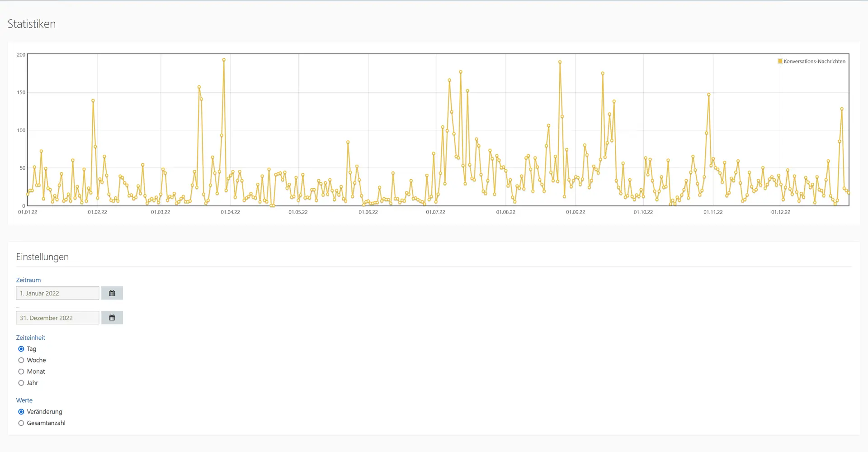Click the 01.06.22 axis label
Viewport: 868px width, 452px height.
click(368, 212)
